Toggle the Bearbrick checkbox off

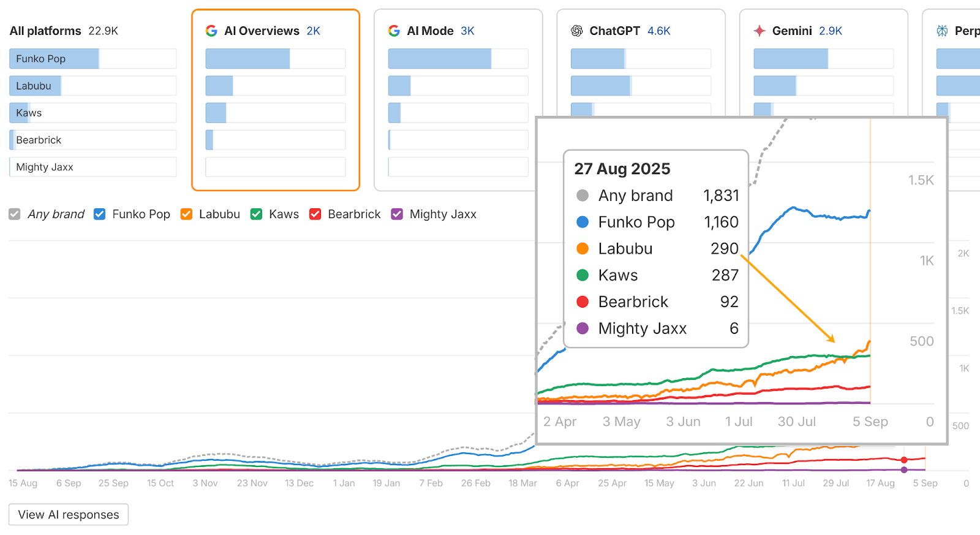tap(315, 214)
